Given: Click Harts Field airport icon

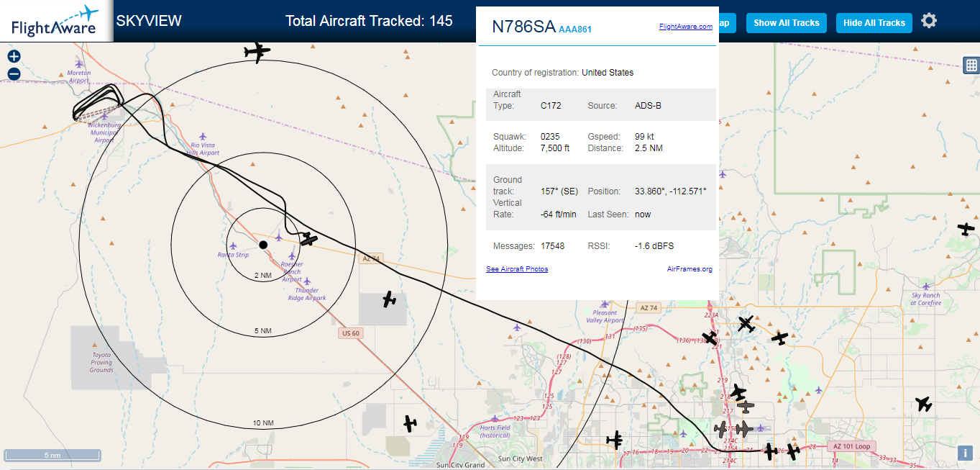Looking at the screenshot, I should [495, 418].
